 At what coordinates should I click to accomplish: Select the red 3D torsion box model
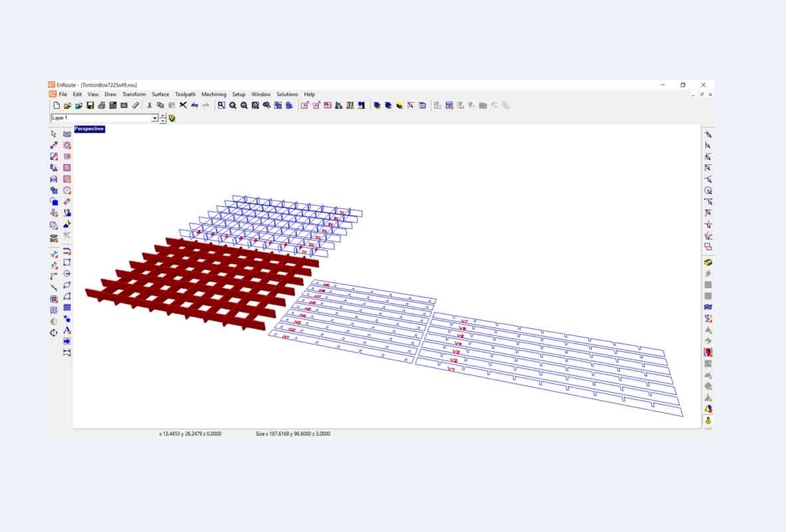coord(201,284)
